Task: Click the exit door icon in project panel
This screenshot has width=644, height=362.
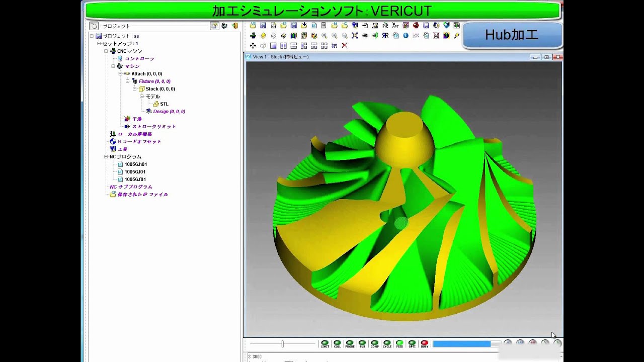Action: [234, 26]
